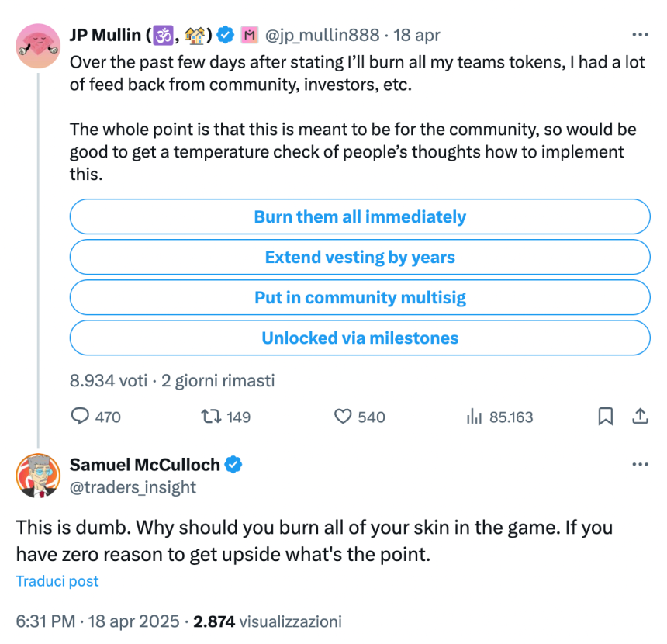Click the repost icon with 149 reposts
The height and width of the screenshot is (644, 667).
click(x=209, y=417)
